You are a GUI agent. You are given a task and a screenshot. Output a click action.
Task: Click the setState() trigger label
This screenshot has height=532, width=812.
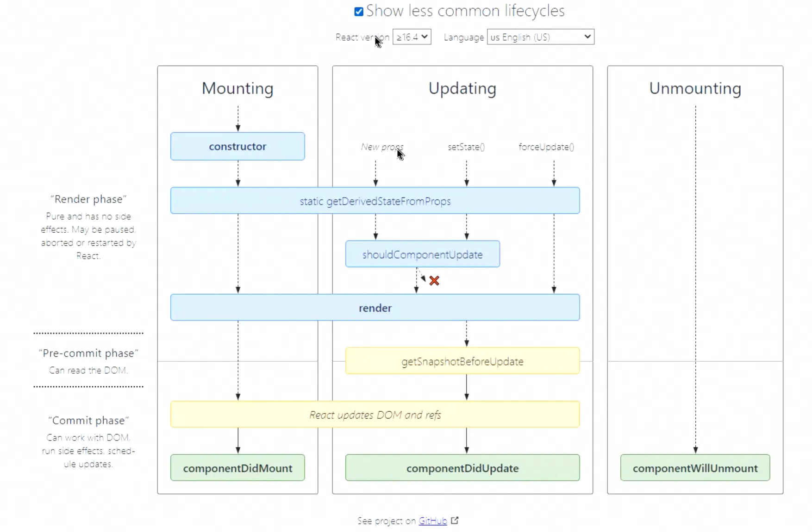(x=466, y=147)
